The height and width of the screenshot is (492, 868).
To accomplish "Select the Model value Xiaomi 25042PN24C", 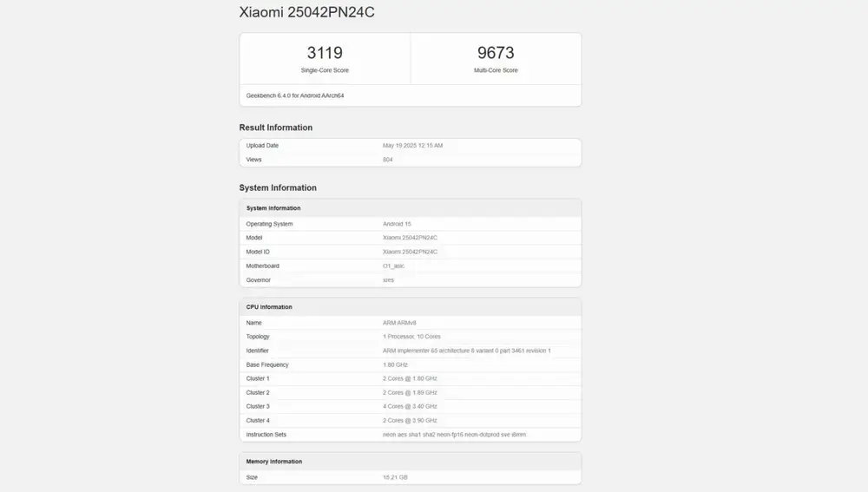I will click(x=411, y=238).
